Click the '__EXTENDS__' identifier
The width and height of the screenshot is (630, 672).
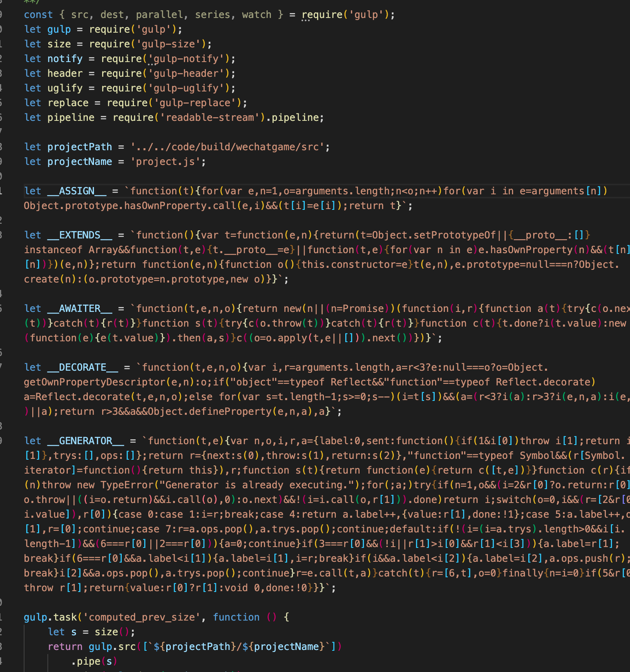pyautogui.click(x=80, y=235)
